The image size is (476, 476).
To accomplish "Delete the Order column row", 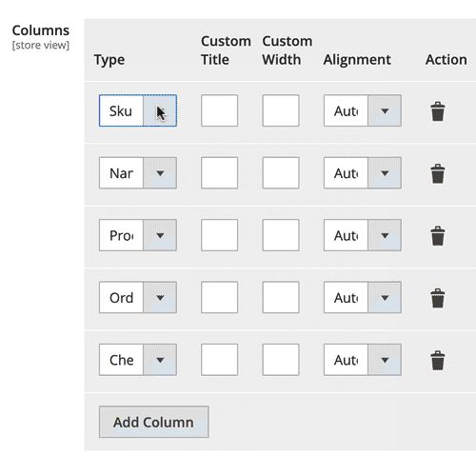I will pyautogui.click(x=438, y=298).
